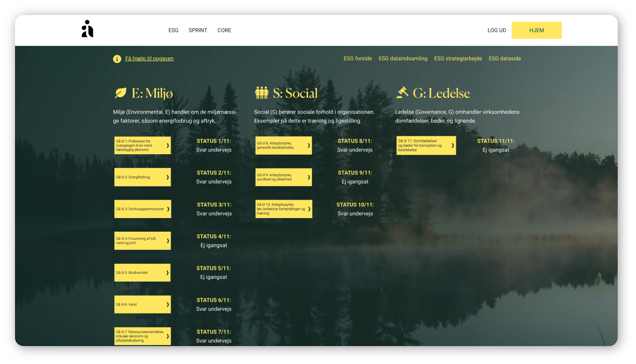The image size is (636, 364).
Task: Click Svar undervejs under STATUS 6/11
Action: (x=214, y=309)
